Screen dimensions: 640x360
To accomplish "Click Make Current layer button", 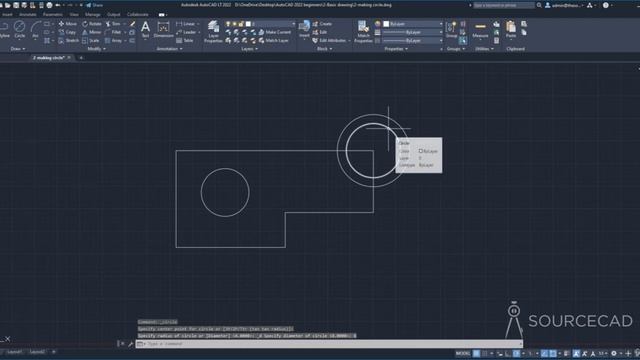I will [x=274, y=32].
